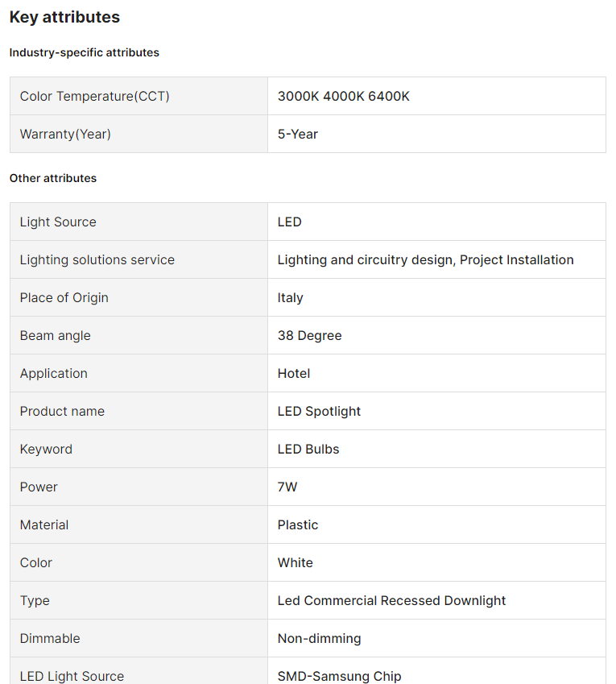Click the Hotel application value
Image resolution: width=616 pixels, height=684 pixels.
[294, 373]
